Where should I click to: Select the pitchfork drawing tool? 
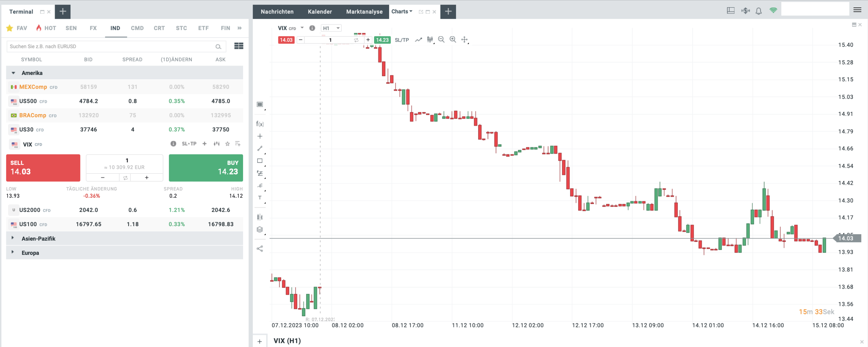click(260, 186)
